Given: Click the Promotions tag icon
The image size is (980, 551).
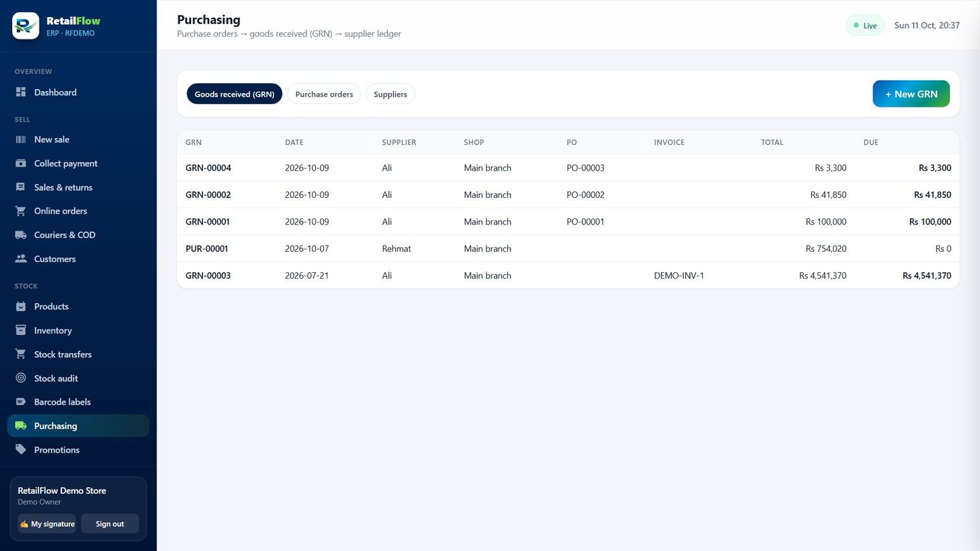Looking at the screenshot, I should 21,450.
